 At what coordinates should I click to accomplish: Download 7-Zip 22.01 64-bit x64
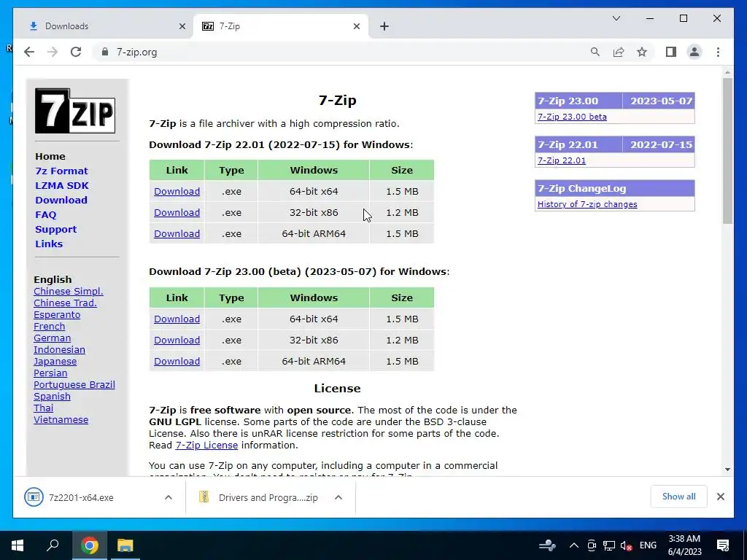coord(177,192)
